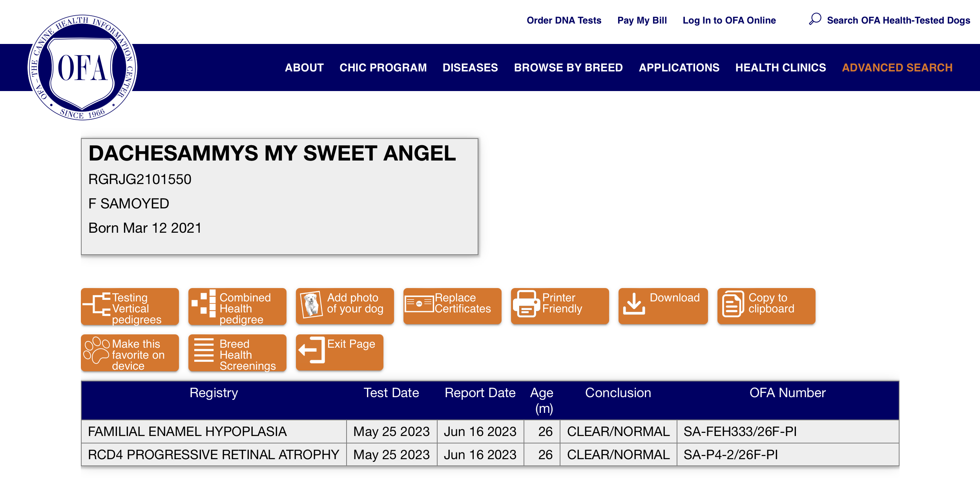Click the Order DNA Tests link
The height and width of the screenshot is (478, 980).
(x=564, y=20)
